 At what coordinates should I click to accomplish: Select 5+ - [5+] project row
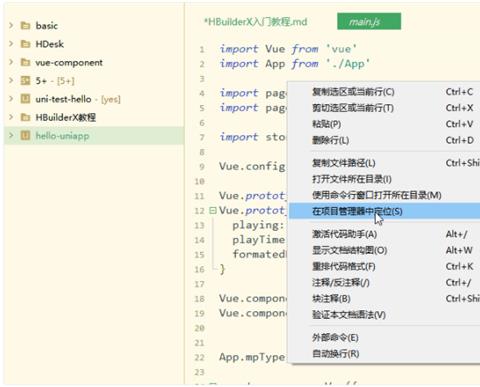tap(94, 81)
